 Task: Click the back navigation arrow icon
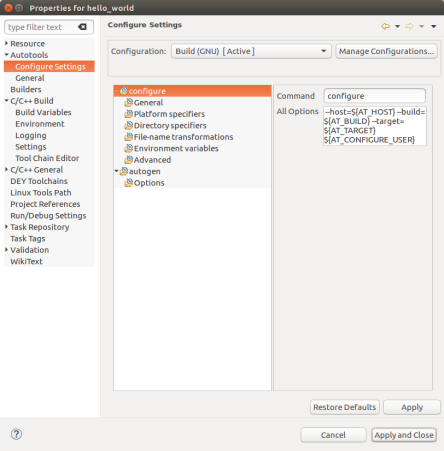[x=385, y=26]
